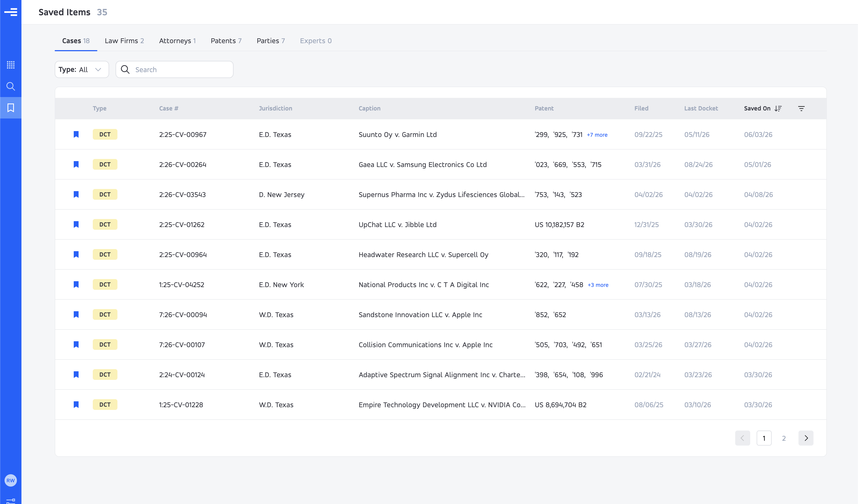
Task: Toggle the bookmark for Headwater Research case
Action: (76, 254)
